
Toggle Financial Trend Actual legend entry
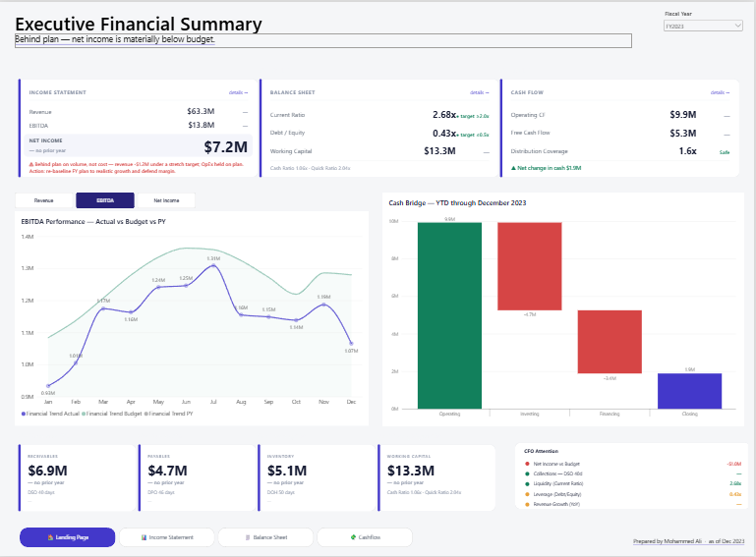(50, 414)
